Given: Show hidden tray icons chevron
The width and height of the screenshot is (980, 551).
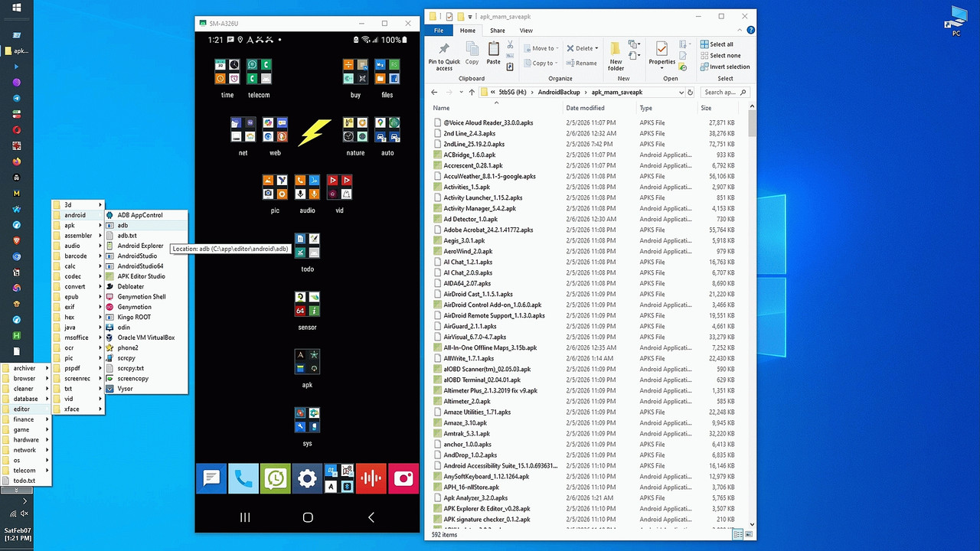Looking at the screenshot, I should click(x=25, y=501).
